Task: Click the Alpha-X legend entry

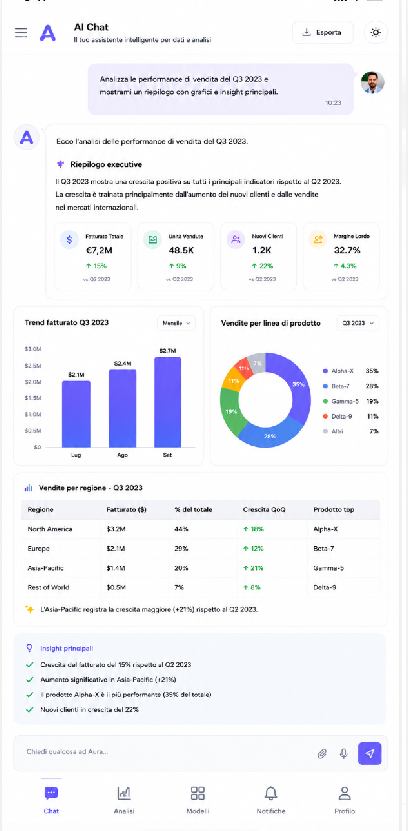Action: [350, 371]
